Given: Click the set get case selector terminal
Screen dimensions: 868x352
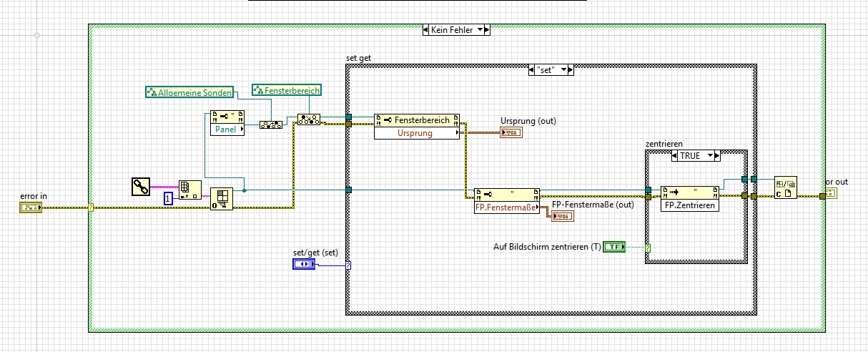Looking at the screenshot, I should (x=348, y=265).
